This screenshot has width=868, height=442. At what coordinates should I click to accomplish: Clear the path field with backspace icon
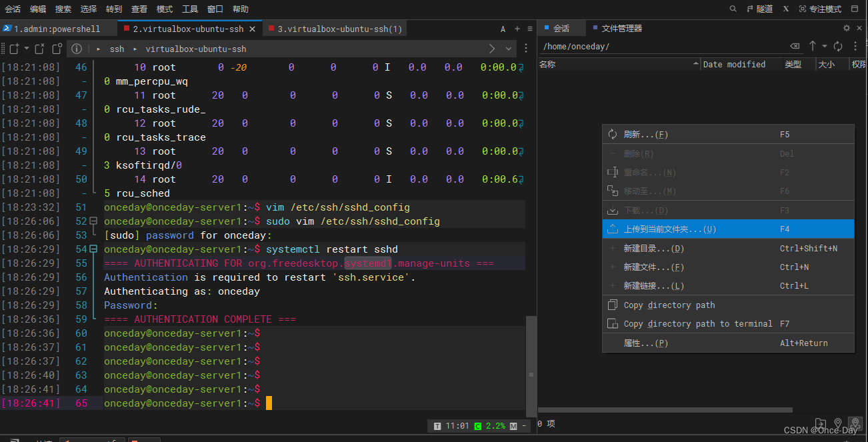(x=795, y=47)
